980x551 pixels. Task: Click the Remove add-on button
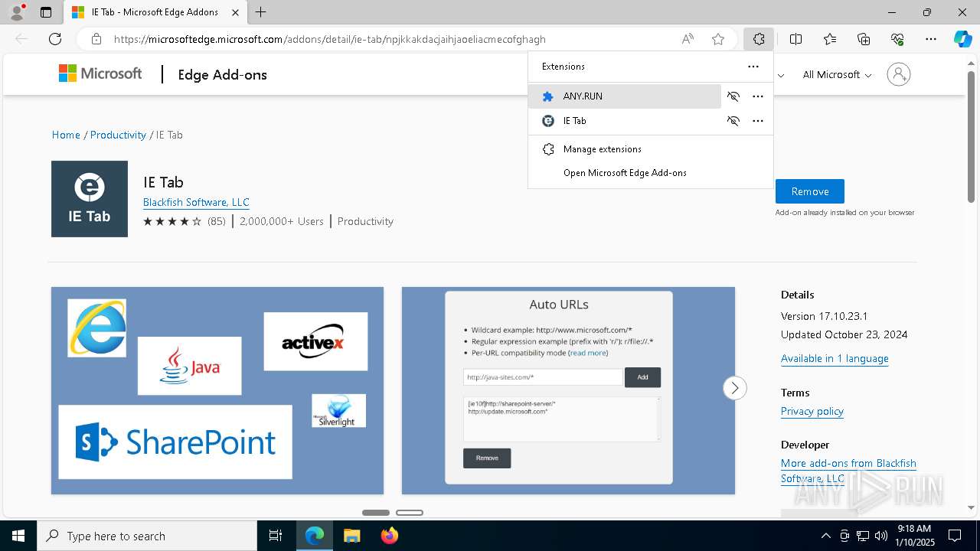click(x=810, y=191)
